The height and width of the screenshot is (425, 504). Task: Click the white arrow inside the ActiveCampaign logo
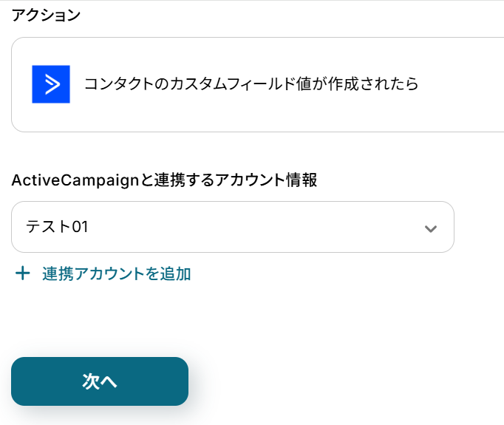[x=52, y=84]
